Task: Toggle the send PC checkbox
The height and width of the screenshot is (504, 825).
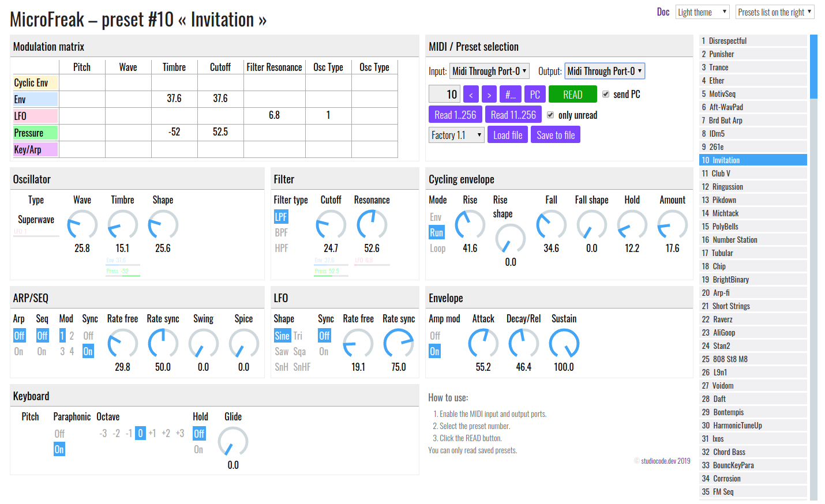Action: [x=606, y=94]
